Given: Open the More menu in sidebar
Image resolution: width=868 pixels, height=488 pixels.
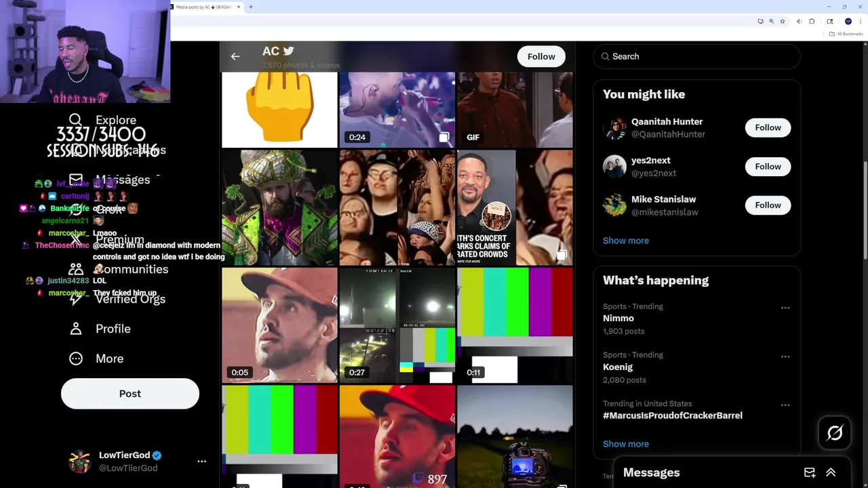Looking at the screenshot, I should pos(96,359).
